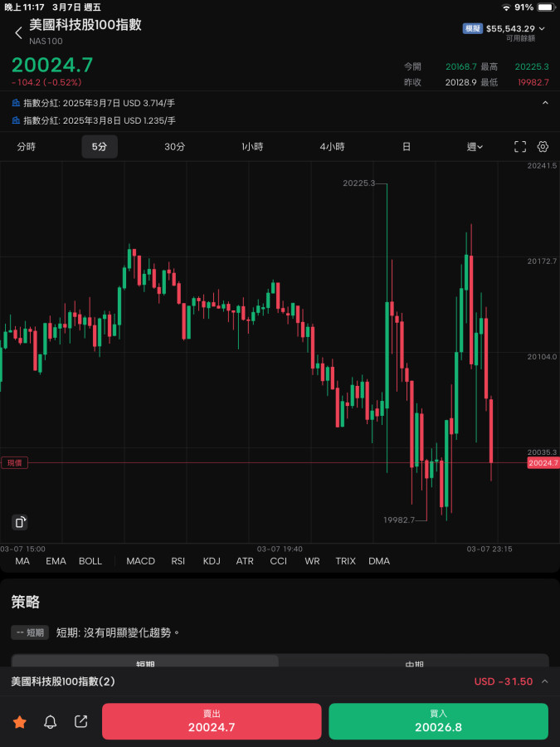Enable the CCI indicator
Viewport: 560px width, 747px height.
279,561
